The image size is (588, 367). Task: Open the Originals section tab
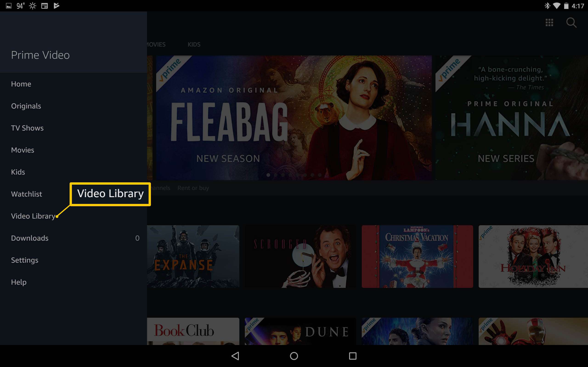click(x=26, y=106)
